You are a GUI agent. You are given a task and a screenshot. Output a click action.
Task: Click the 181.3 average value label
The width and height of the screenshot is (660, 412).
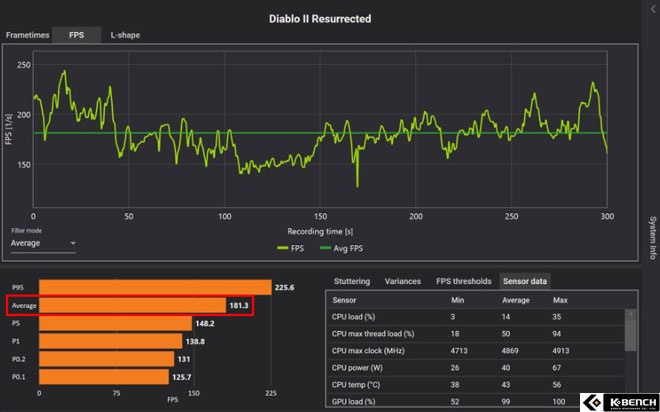pos(239,306)
